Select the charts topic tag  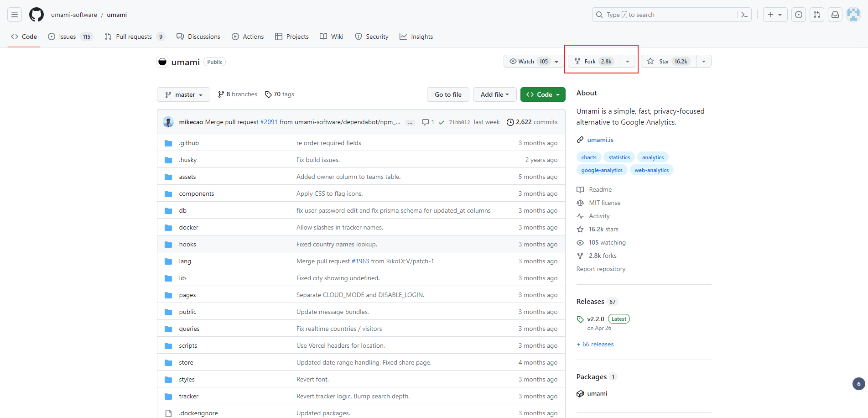(x=589, y=157)
